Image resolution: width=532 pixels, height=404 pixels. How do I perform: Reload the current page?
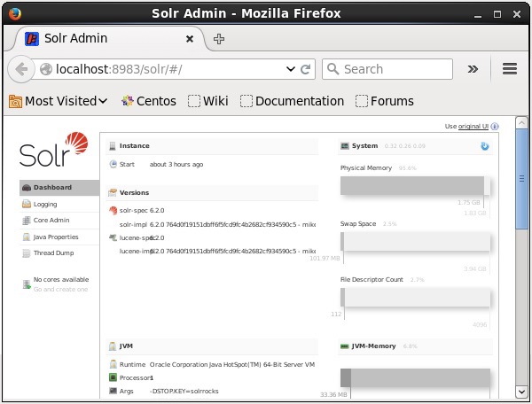pyautogui.click(x=306, y=69)
